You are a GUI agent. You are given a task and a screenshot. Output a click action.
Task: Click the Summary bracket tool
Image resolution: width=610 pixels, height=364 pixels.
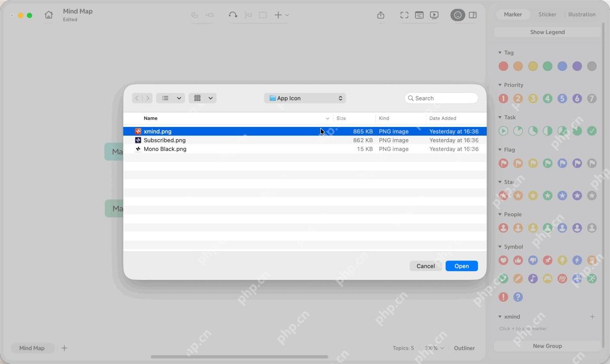[x=248, y=15]
